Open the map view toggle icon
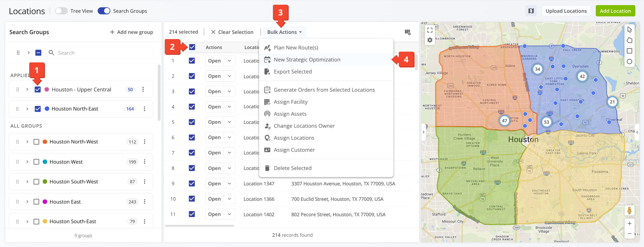 531,11
